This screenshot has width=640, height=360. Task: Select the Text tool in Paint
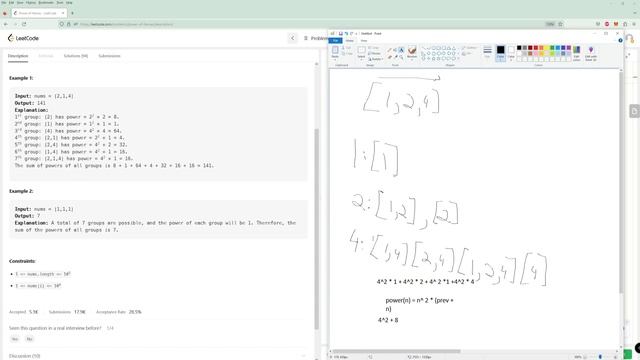coord(401,49)
